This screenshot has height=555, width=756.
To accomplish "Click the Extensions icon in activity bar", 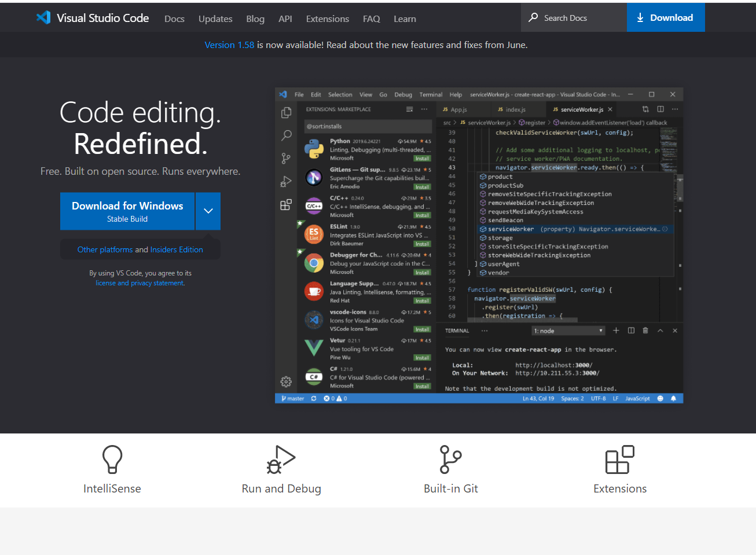I will point(286,205).
